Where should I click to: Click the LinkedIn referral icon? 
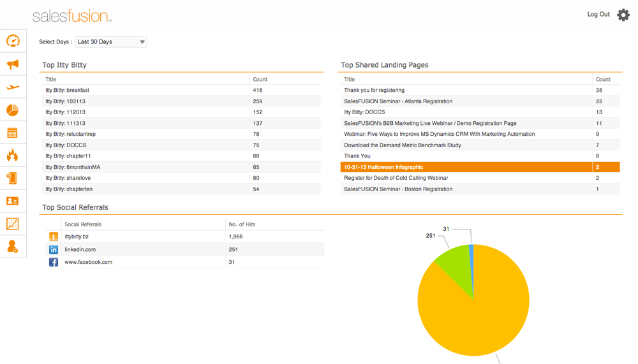(54, 250)
